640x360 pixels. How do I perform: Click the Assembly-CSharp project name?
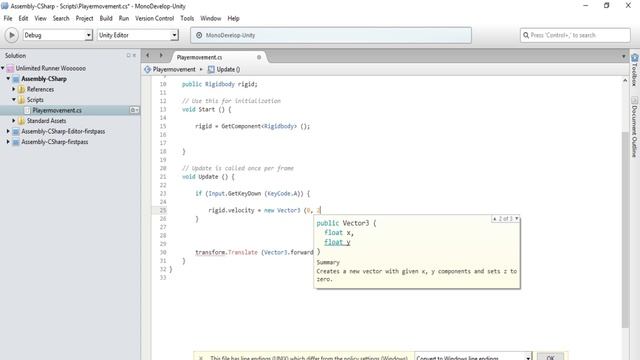44,78
